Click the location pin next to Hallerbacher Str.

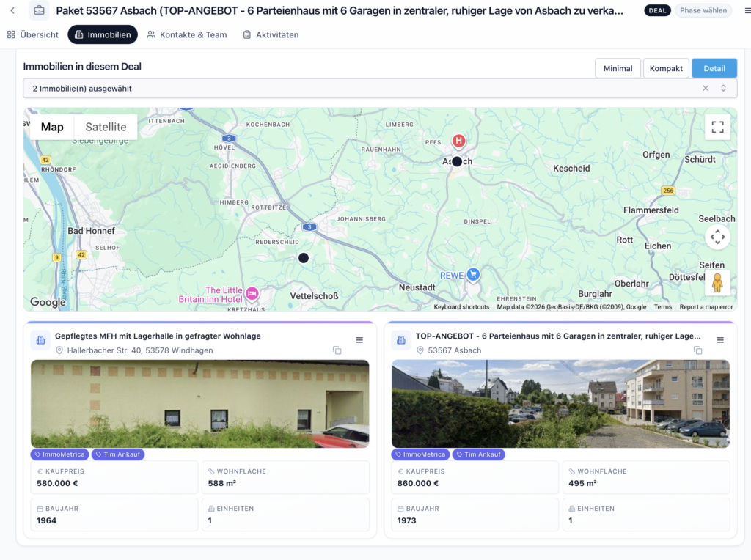[x=59, y=350]
